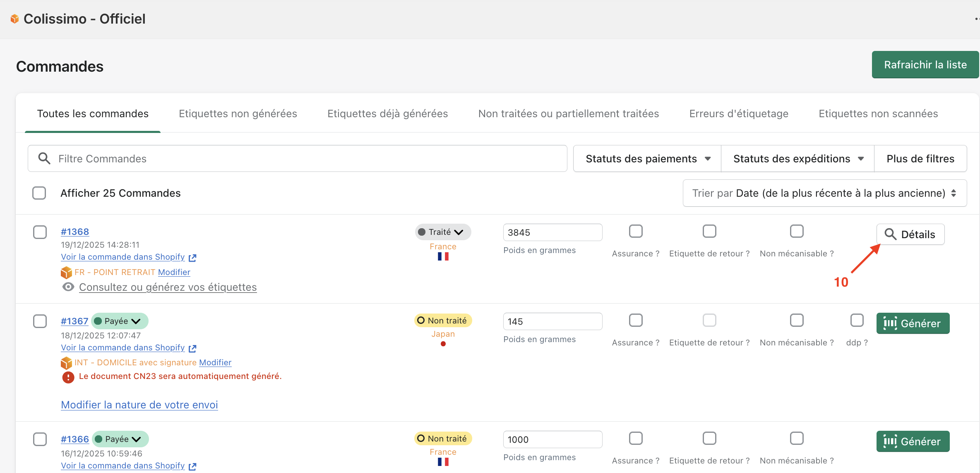Click the Générer button for order #1367
The height and width of the screenshot is (473, 980).
(x=913, y=323)
